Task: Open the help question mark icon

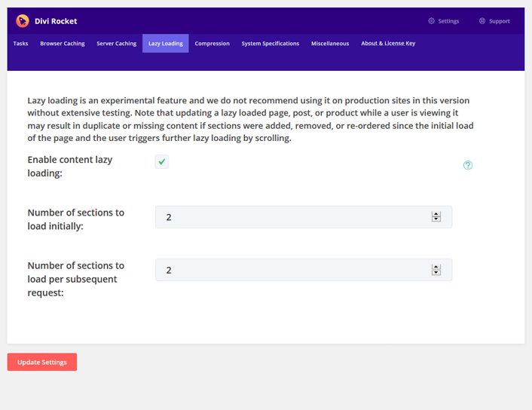Action: (468, 165)
